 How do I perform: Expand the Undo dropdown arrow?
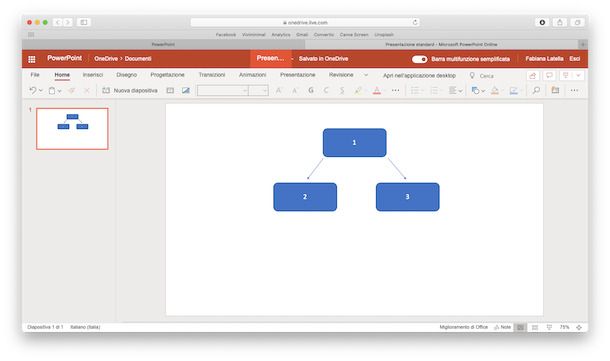(40, 91)
